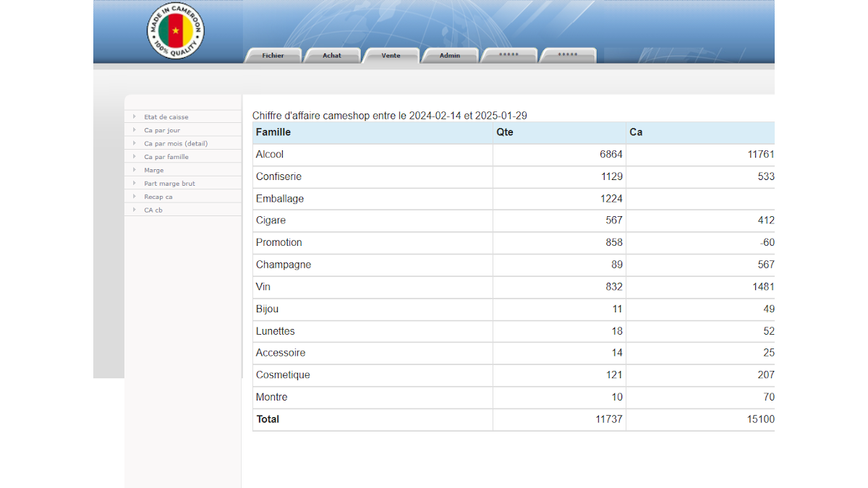Click Promotion quantity 858
Viewport: 868px width, 488px height.
click(614, 243)
